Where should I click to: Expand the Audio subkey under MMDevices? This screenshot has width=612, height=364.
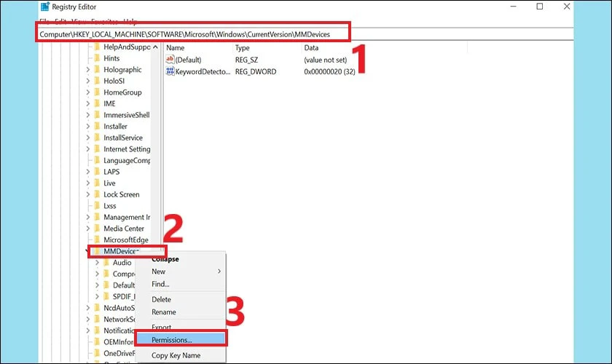click(x=97, y=262)
